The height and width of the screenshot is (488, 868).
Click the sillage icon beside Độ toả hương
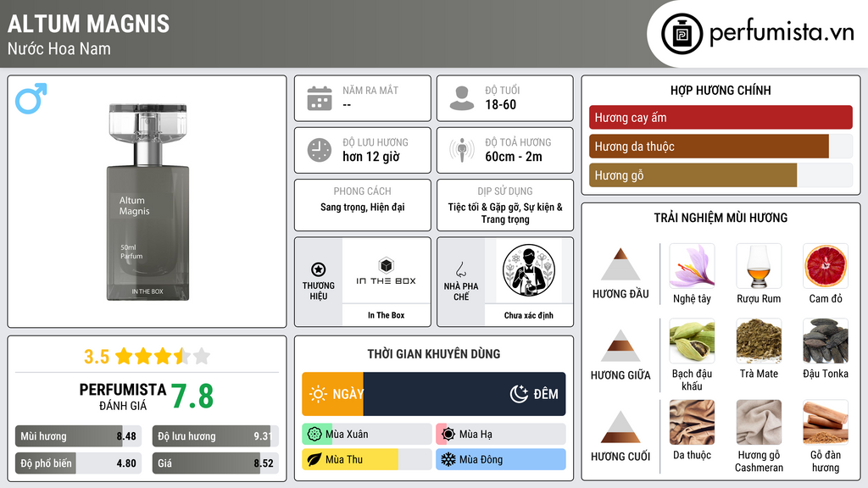pos(462,150)
